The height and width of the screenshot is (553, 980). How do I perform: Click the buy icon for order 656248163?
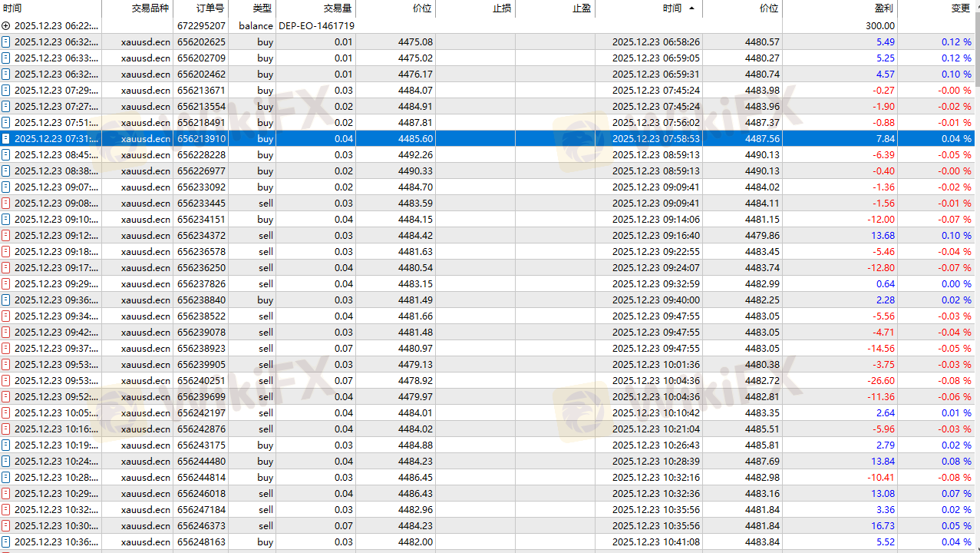6,541
